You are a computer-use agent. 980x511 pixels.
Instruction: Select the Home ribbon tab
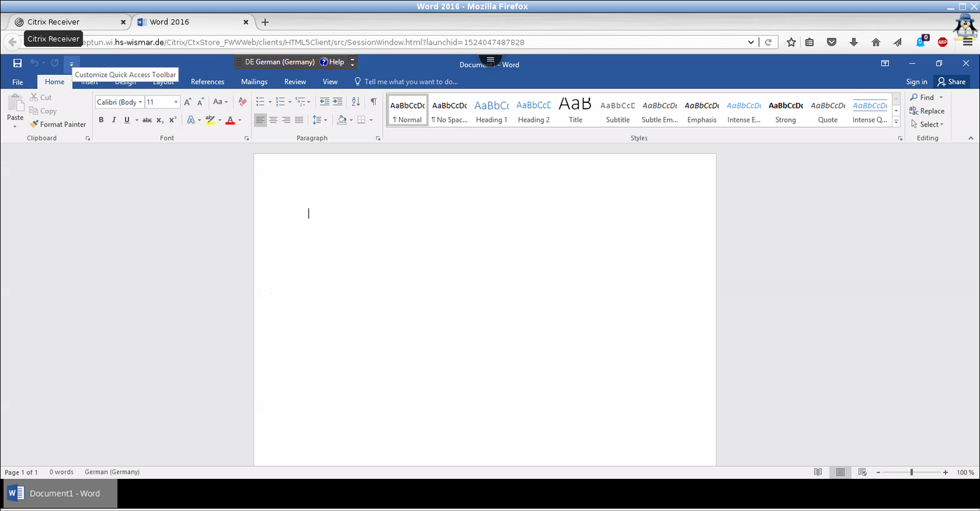click(55, 82)
